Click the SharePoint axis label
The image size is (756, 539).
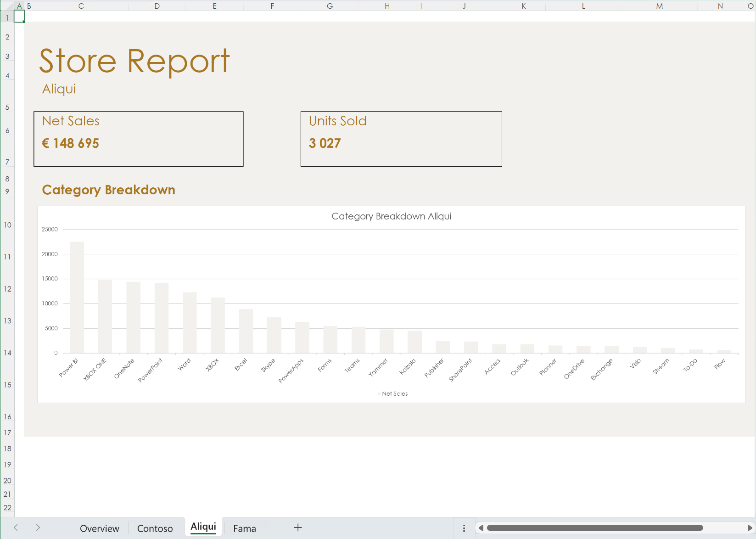460,370
